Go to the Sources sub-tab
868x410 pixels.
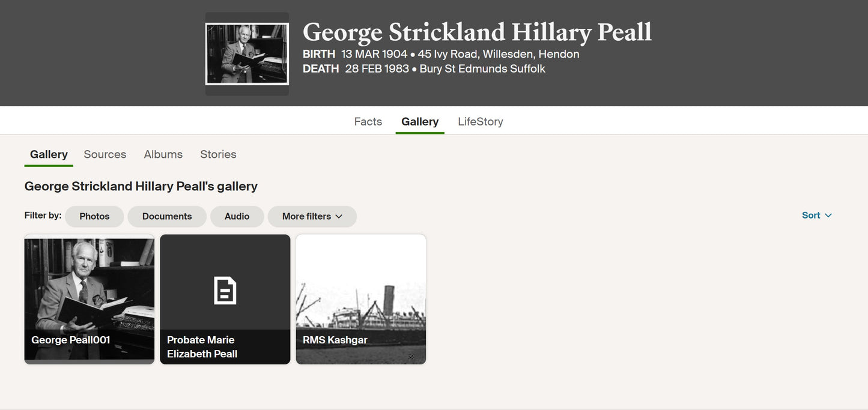105,154
